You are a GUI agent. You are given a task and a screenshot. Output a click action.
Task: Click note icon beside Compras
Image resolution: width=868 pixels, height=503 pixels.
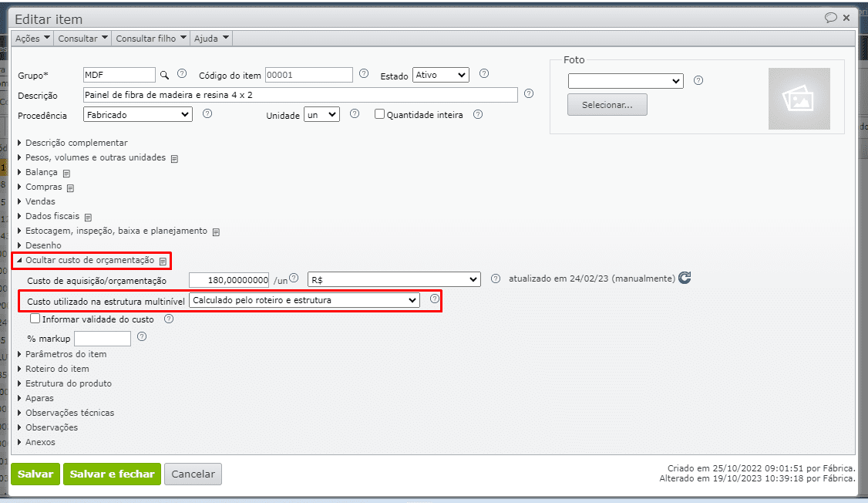pos(70,188)
